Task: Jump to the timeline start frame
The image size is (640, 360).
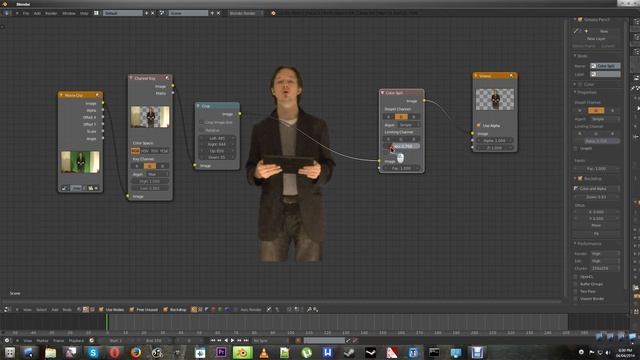Action: click(213, 340)
